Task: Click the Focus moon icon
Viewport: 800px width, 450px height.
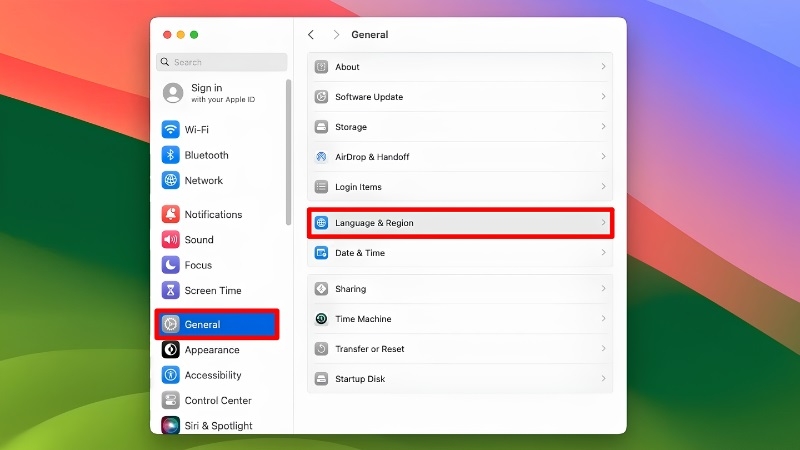Action: [170, 265]
